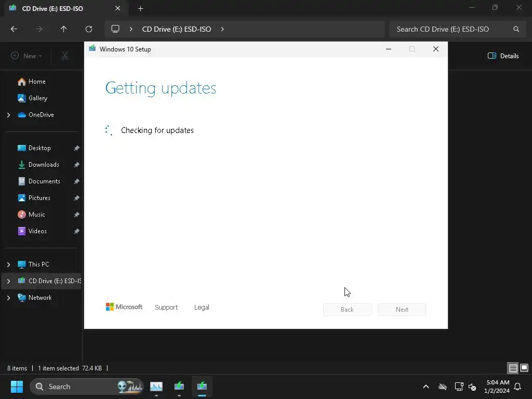Close the Windows 10 Setup window

point(436,49)
